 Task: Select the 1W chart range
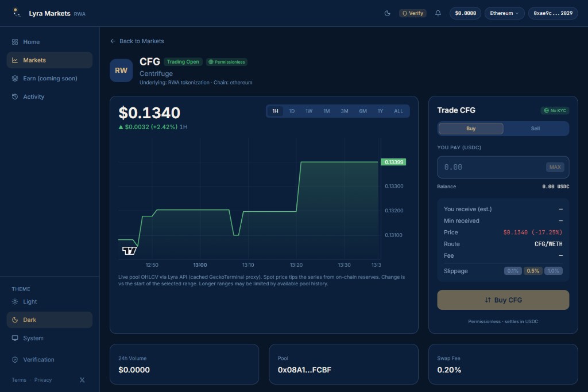[x=308, y=111]
